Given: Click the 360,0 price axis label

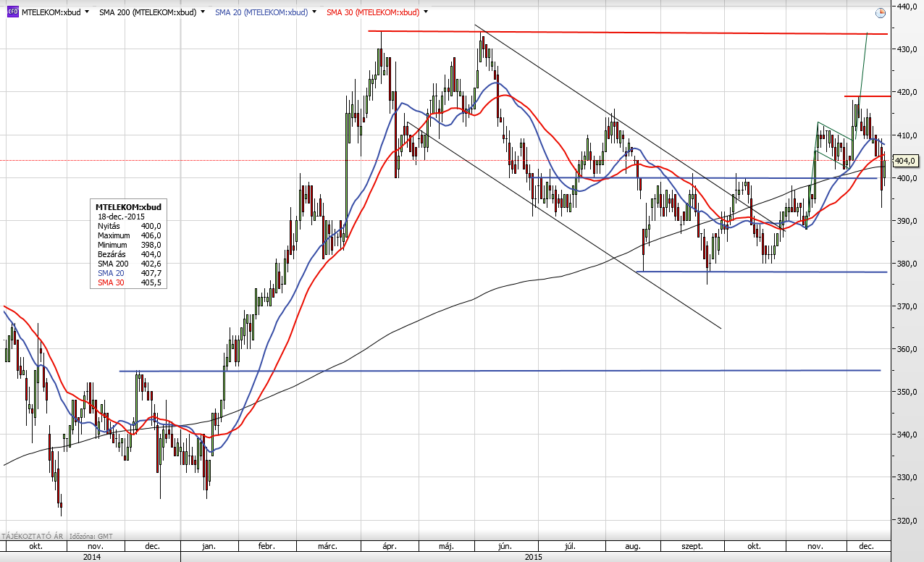Looking at the screenshot, I should (907, 349).
